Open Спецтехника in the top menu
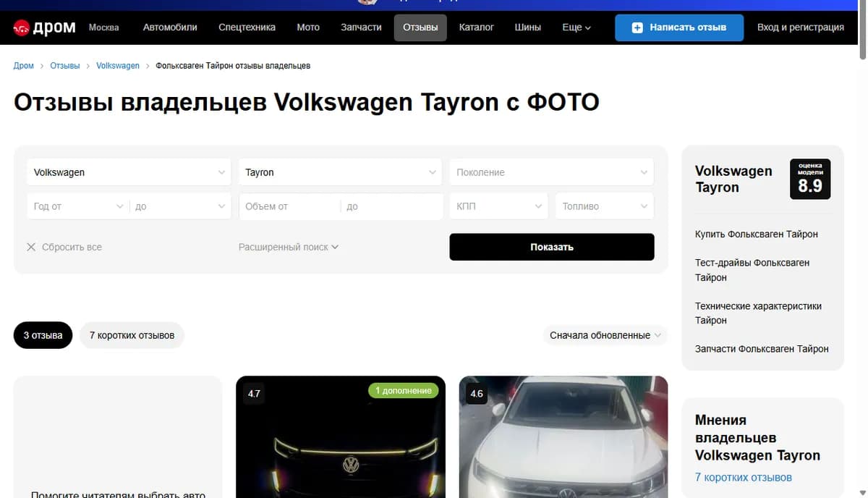The height and width of the screenshot is (498, 868). coord(247,28)
